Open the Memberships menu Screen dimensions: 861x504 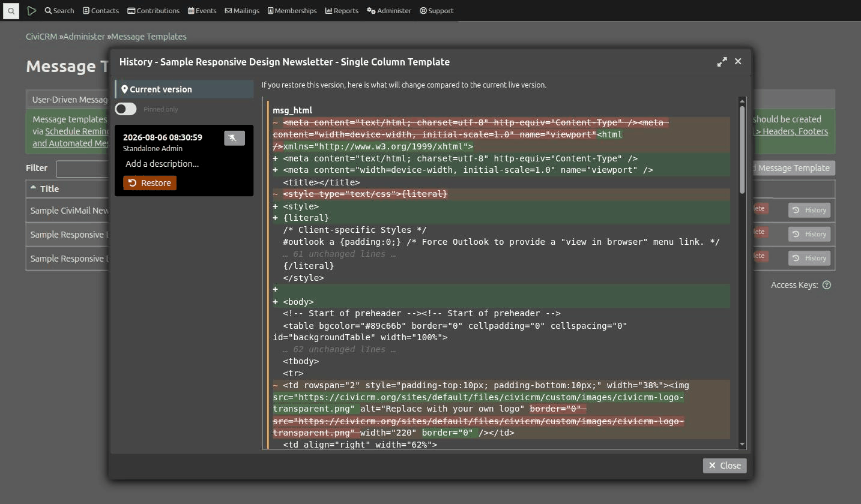(x=292, y=11)
